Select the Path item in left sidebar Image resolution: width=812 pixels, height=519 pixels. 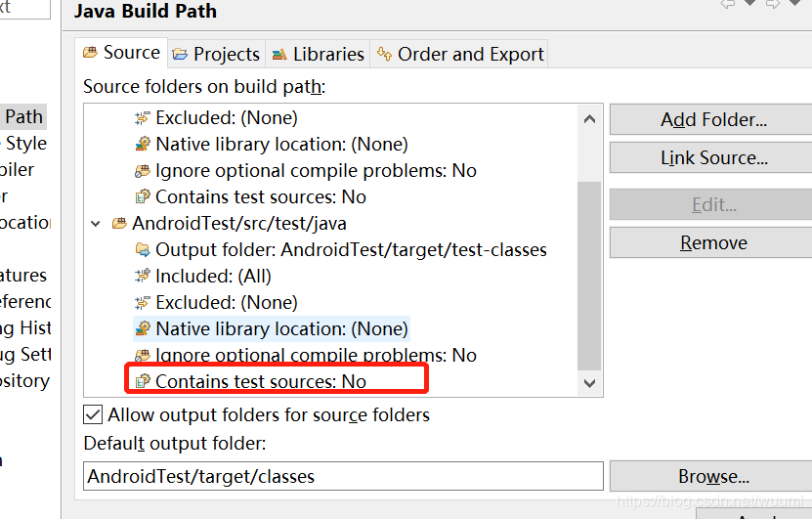[23, 117]
